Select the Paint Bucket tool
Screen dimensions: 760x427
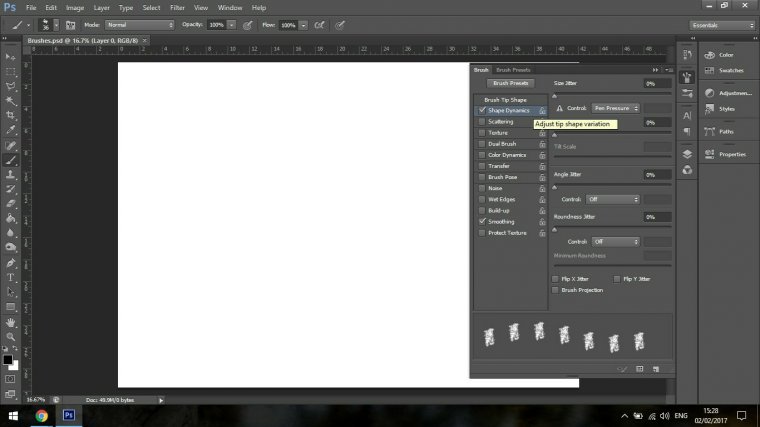point(10,218)
